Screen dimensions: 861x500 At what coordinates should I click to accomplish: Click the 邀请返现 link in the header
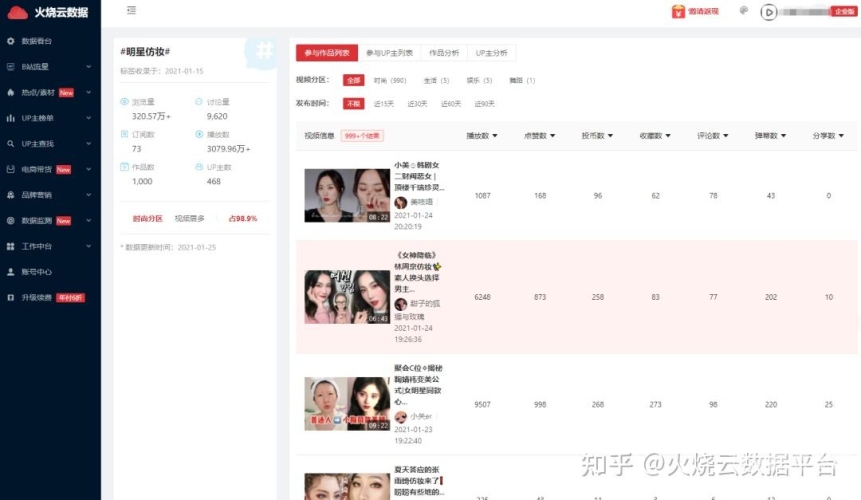coord(703,11)
